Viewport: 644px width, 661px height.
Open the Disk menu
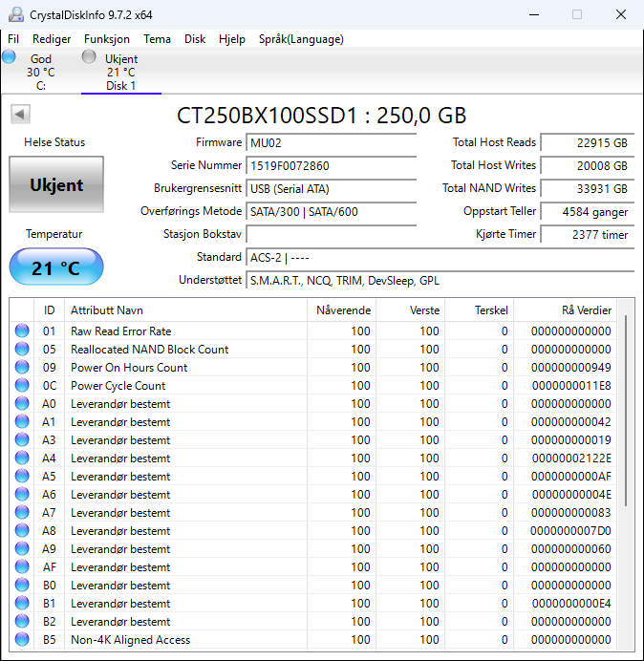(x=195, y=39)
